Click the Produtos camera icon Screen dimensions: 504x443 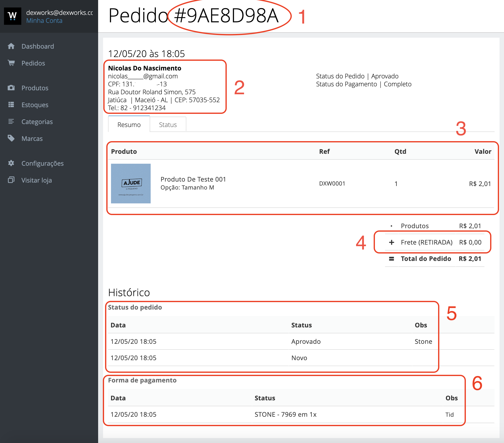[11, 88]
